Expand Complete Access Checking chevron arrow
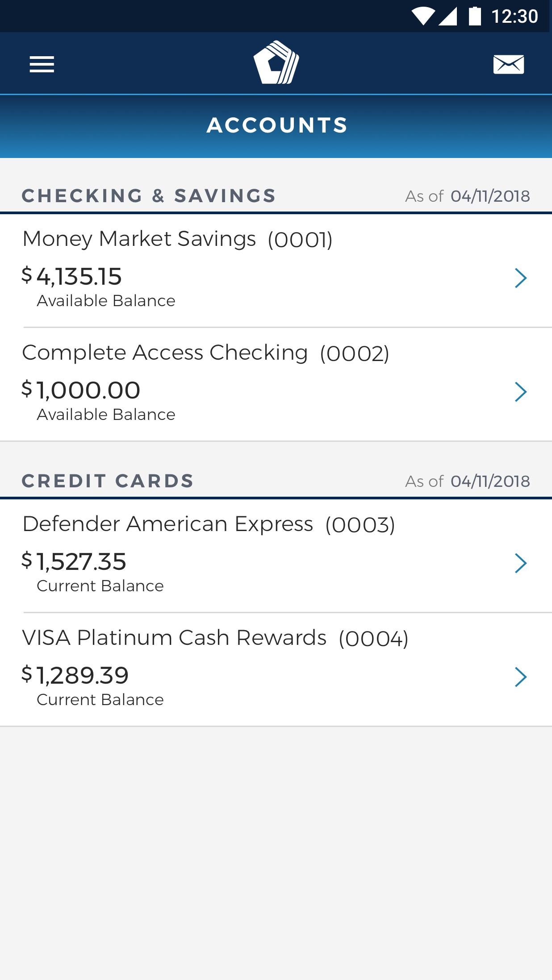 pyautogui.click(x=521, y=392)
